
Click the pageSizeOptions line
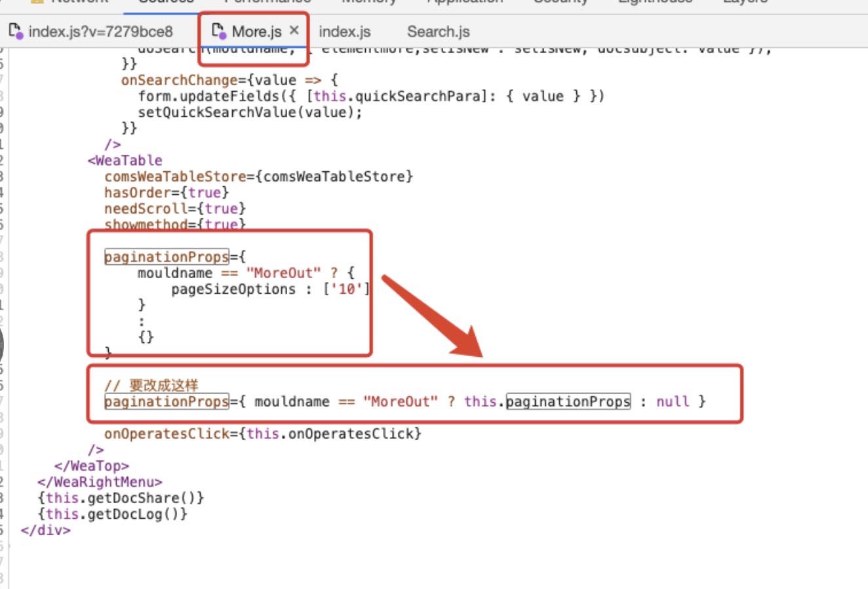click(270, 289)
